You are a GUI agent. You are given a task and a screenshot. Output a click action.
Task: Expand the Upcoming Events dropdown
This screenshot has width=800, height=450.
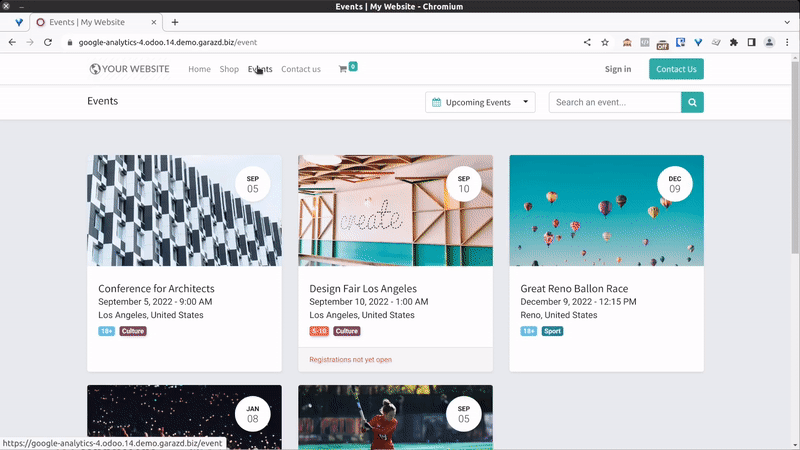click(480, 102)
